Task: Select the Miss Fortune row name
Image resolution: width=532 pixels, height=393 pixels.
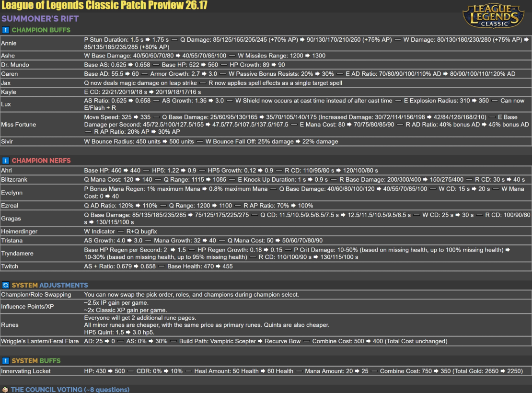Action: coord(18,125)
